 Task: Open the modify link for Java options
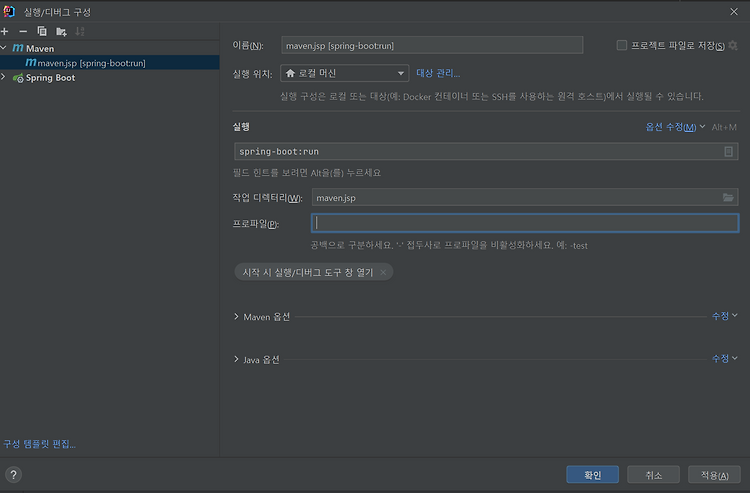[x=724, y=359]
